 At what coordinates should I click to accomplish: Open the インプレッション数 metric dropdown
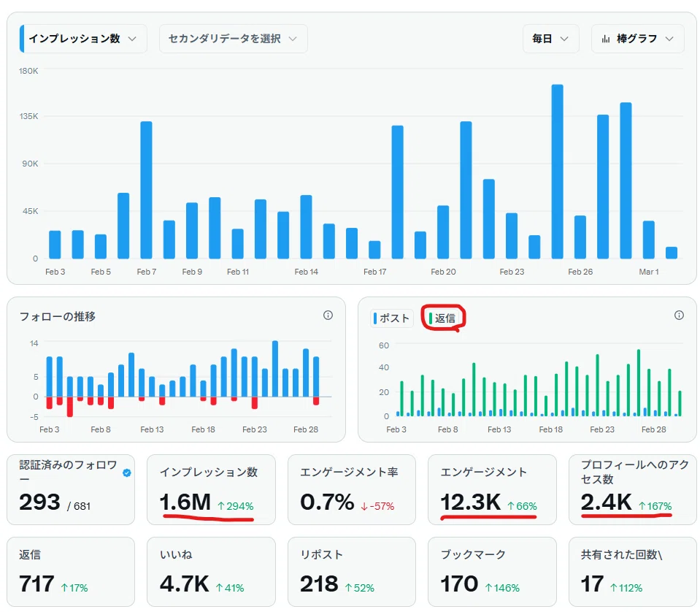83,39
